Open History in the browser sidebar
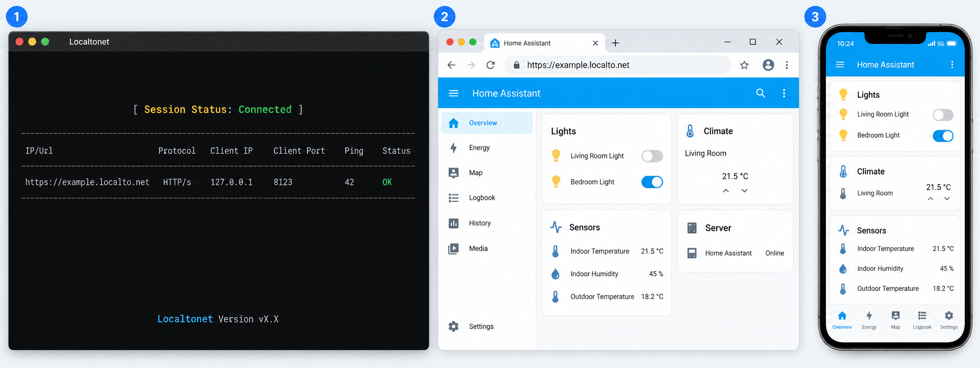980x368 pixels. tap(487, 223)
